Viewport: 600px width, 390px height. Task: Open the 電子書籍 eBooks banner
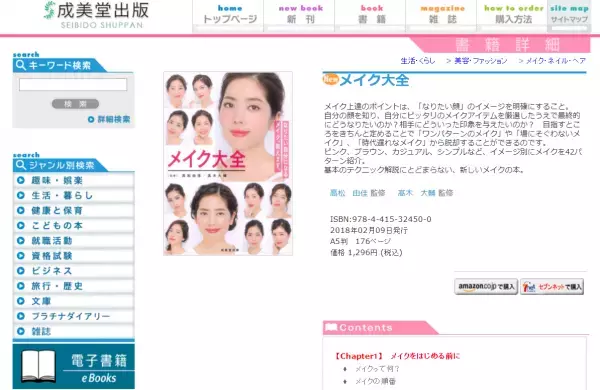tap(73, 366)
